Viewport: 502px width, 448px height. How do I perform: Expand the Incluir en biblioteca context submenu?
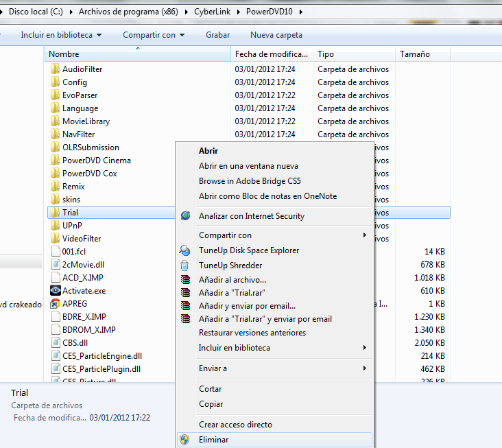click(364, 347)
